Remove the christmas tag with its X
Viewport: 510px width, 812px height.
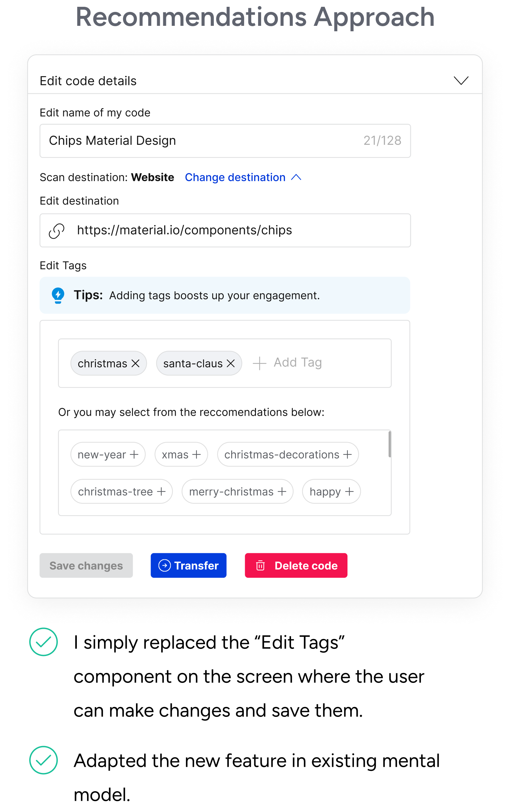[x=135, y=363]
